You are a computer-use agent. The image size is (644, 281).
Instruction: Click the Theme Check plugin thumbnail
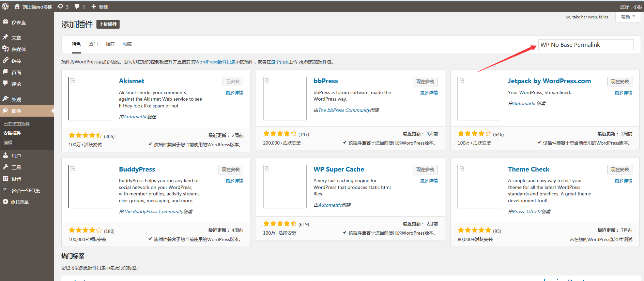[479, 187]
